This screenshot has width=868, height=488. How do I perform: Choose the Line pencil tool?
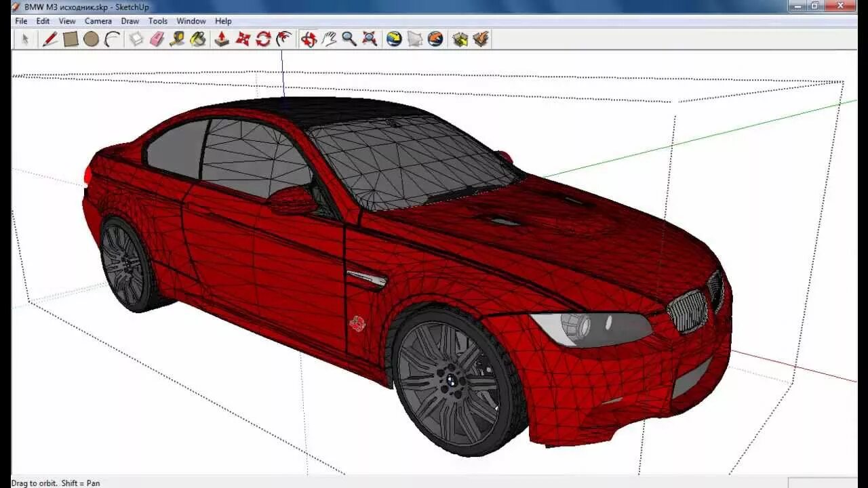click(x=50, y=39)
